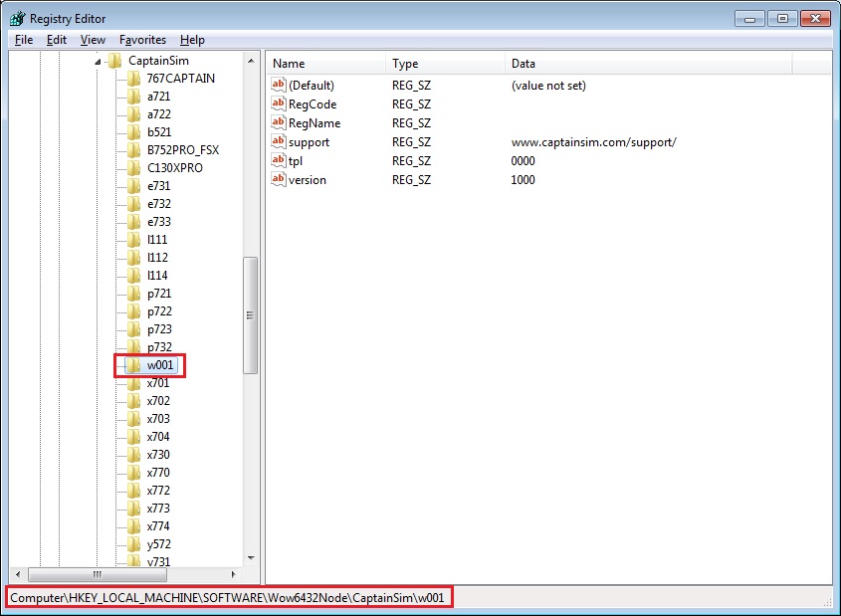
Task: Click the p723 folder icon
Action: (133, 329)
